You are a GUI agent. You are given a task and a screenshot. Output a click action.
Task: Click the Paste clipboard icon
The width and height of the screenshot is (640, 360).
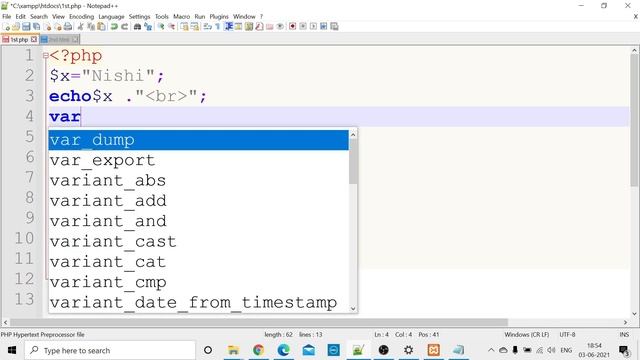click(101, 27)
